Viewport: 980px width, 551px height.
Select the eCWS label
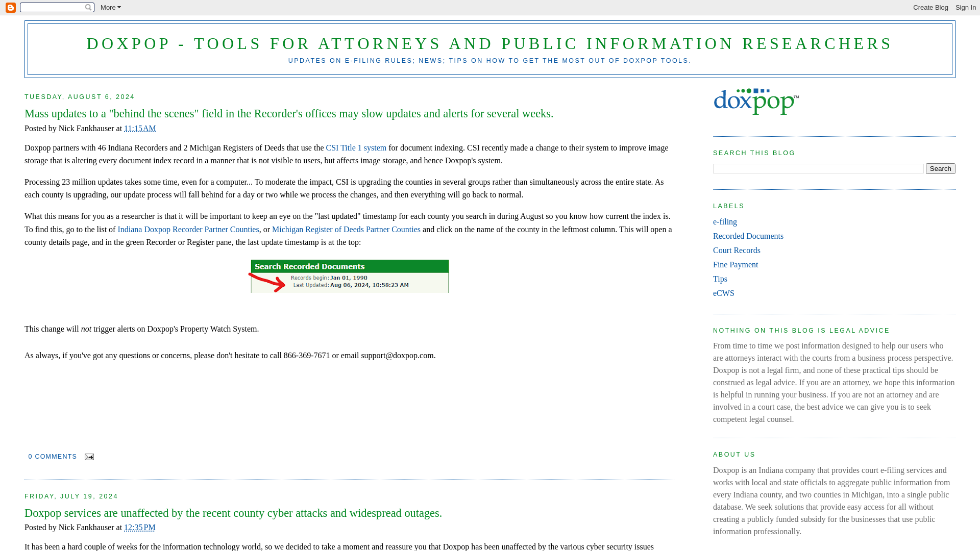pos(724,293)
